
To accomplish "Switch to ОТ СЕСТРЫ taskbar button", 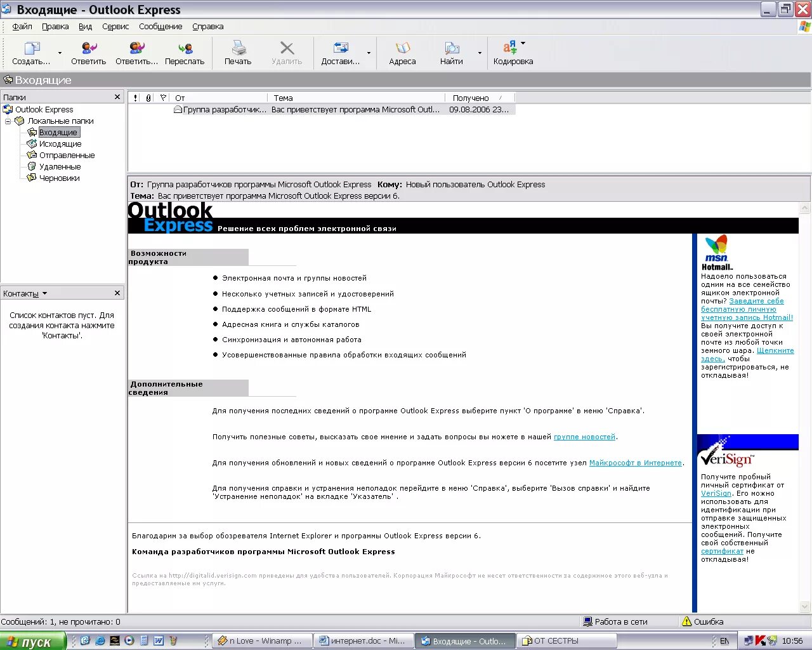I will (566, 641).
